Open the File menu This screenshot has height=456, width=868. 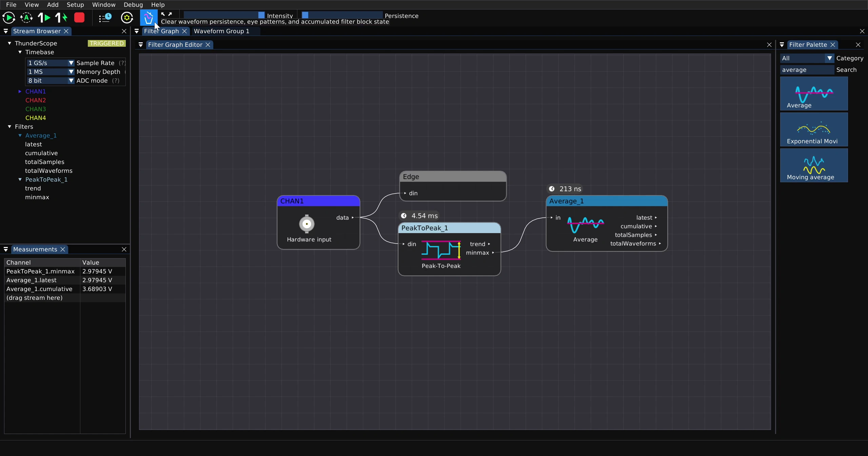tap(11, 5)
